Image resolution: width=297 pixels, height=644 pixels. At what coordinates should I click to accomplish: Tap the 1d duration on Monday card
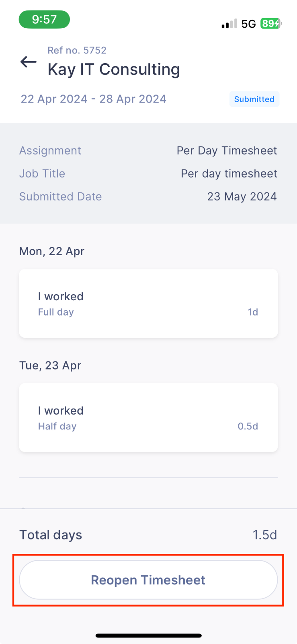pyautogui.click(x=253, y=312)
